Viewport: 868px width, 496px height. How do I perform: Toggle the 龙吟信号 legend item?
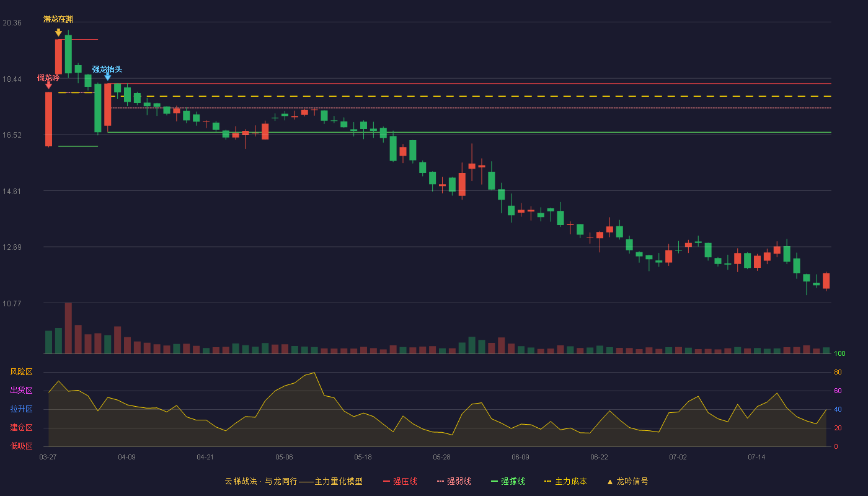point(627,481)
